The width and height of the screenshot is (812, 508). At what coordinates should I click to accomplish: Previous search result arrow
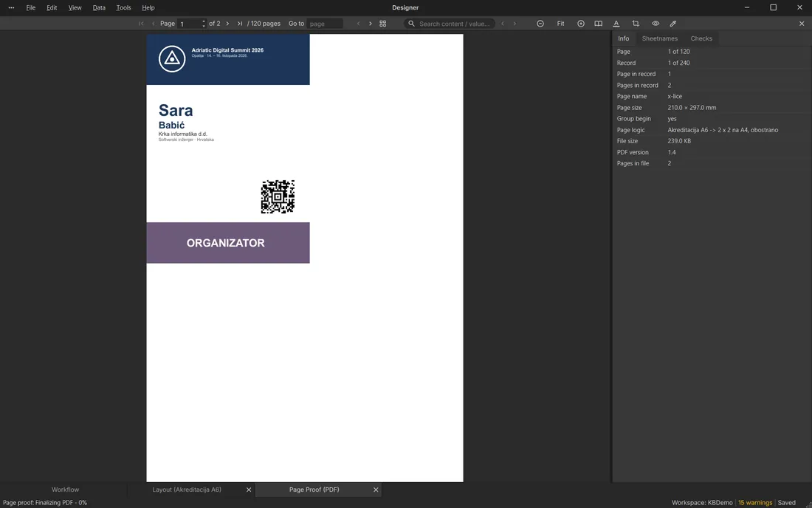(502, 24)
